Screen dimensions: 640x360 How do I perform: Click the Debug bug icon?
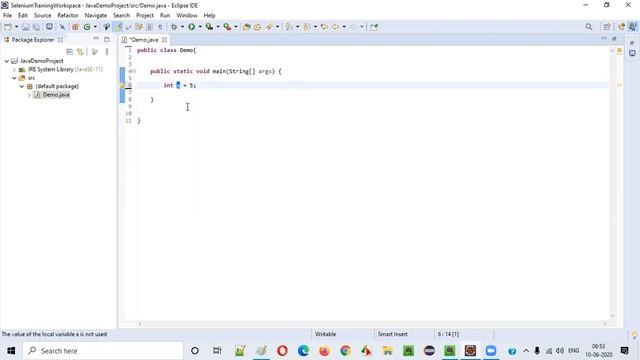click(174, 27)
